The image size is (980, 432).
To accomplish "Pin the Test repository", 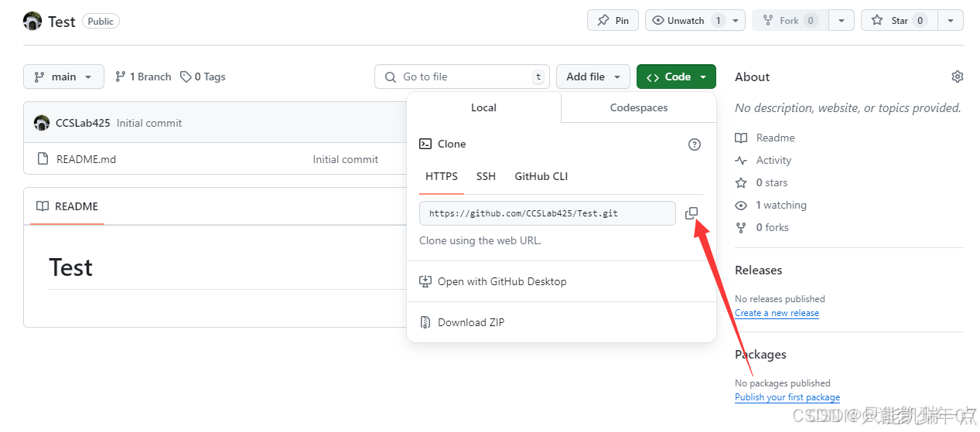I will pos(613,21).
